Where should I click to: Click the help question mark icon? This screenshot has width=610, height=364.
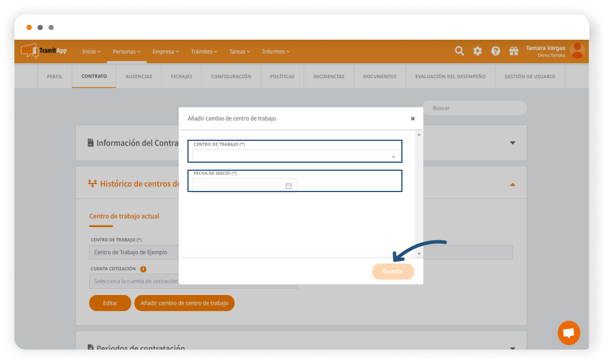pyautogui.click(x=496, y=51)
